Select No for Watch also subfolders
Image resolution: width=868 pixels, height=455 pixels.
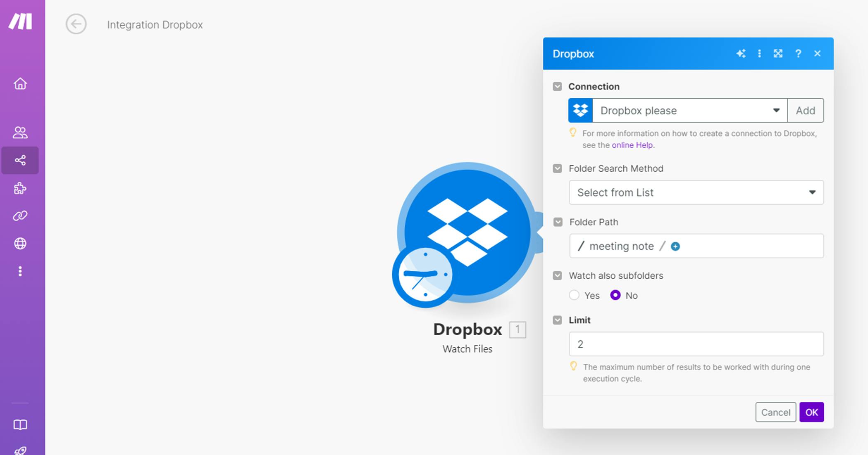pyautogui.click(x=615, y=295)
